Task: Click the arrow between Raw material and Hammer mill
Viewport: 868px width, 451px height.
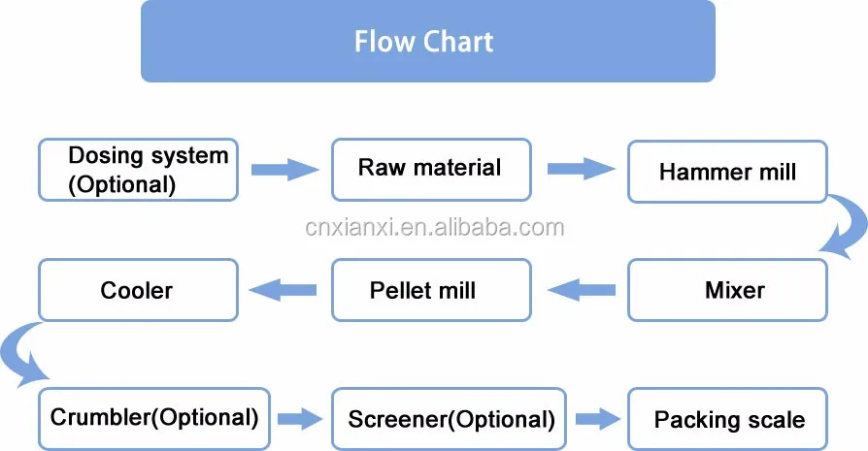Action: (x=581, y=170)
